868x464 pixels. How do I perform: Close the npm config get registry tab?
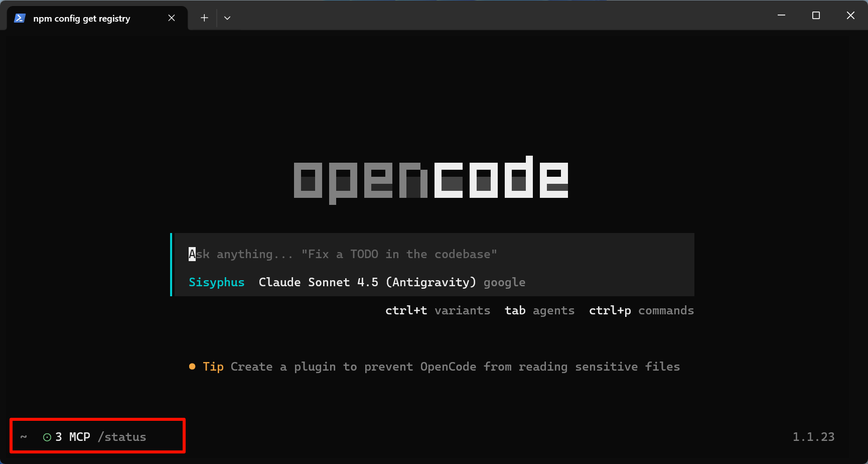pyautogui.click(x=172, y=18)
